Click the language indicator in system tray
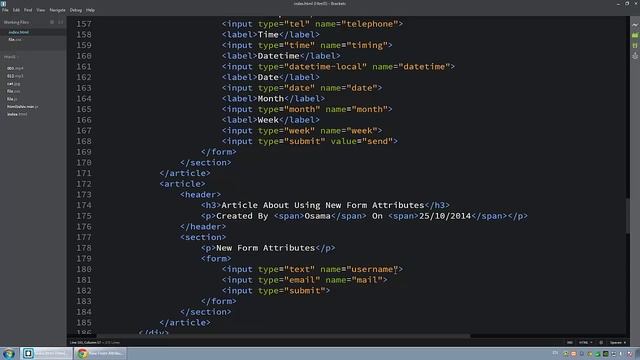Viewport: 640px width, 360px height. coord(555,353)
